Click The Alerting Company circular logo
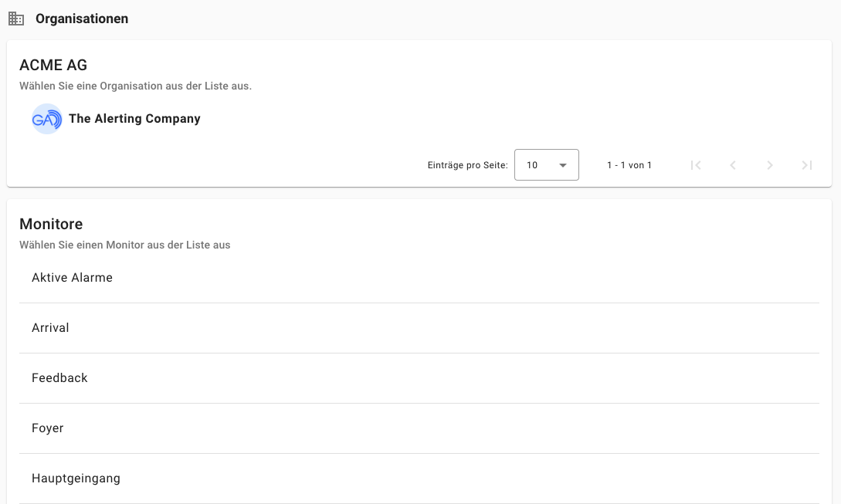 pos(47,119)
